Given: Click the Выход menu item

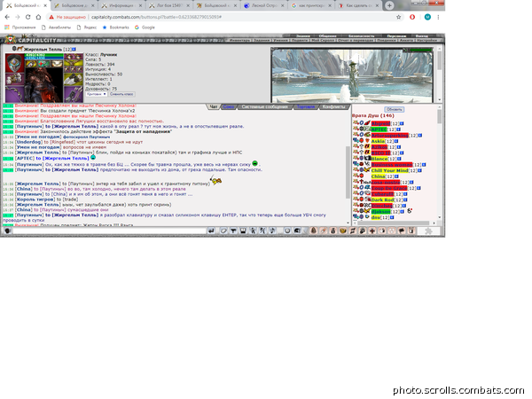Looking at the screenshot, I should pos(422,35).
